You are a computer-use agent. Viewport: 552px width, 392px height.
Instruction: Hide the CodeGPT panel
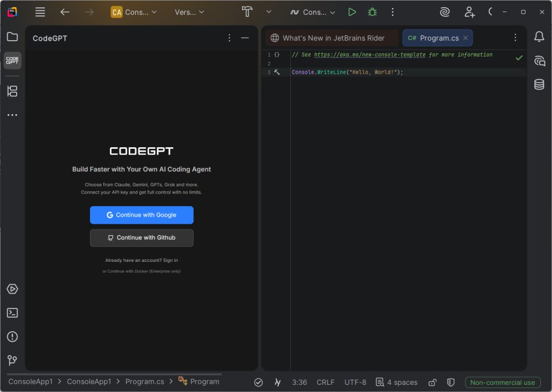[x=245, y=37]
